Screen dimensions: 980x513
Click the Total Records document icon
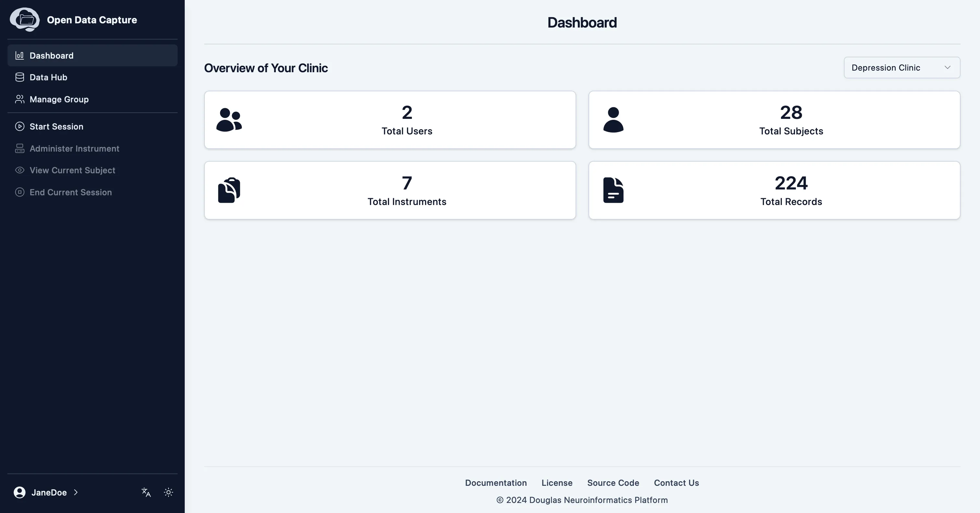click(613, 190)
